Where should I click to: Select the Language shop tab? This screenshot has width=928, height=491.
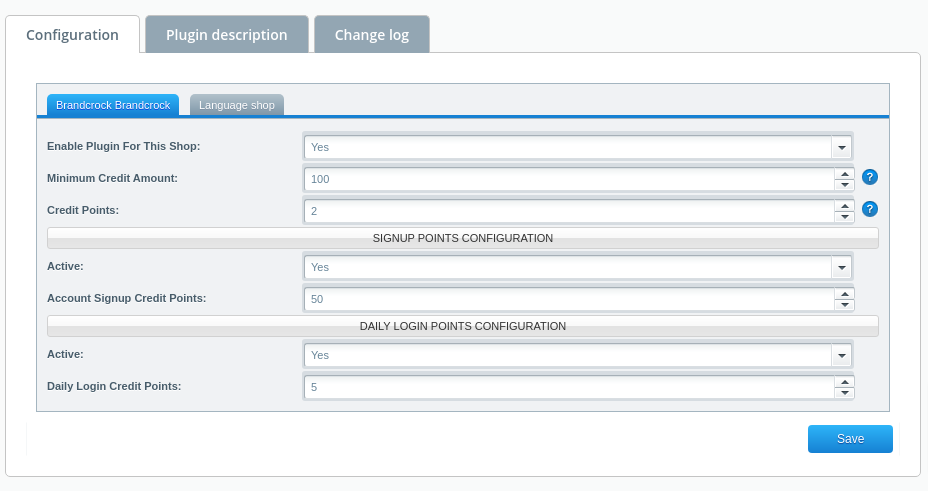click(x=237, y=105)
